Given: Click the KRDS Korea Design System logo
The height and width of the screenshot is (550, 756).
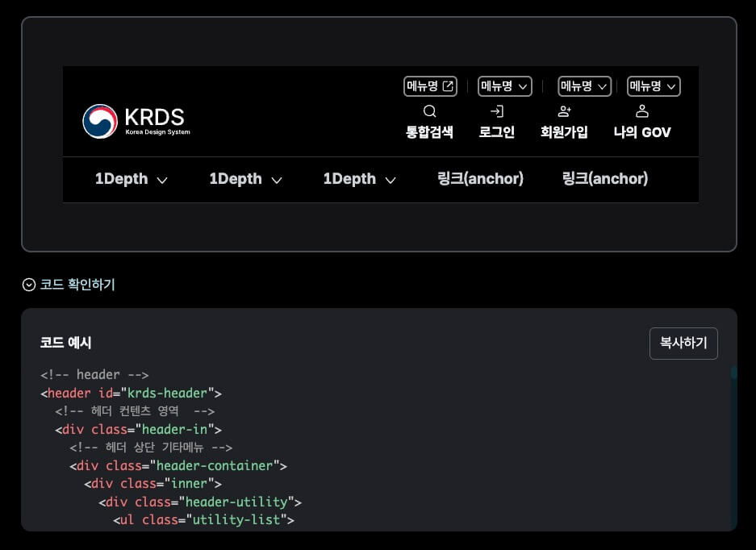Looking at the screenshot, I should (x=136, y=122).
